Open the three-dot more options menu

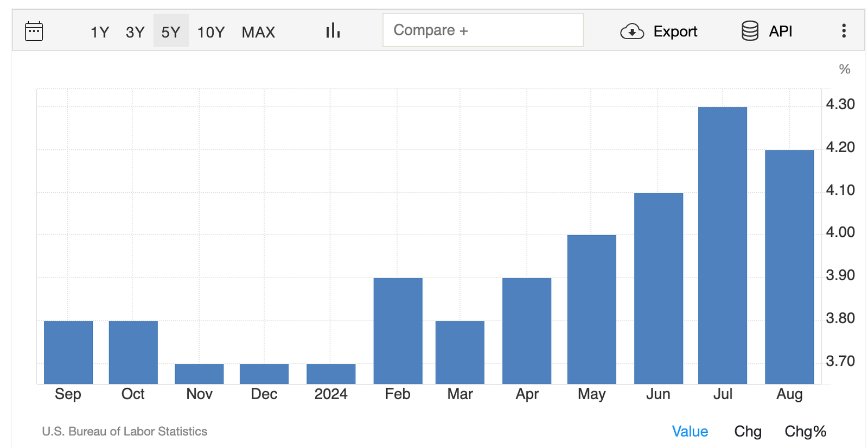[x=844, y=31]
